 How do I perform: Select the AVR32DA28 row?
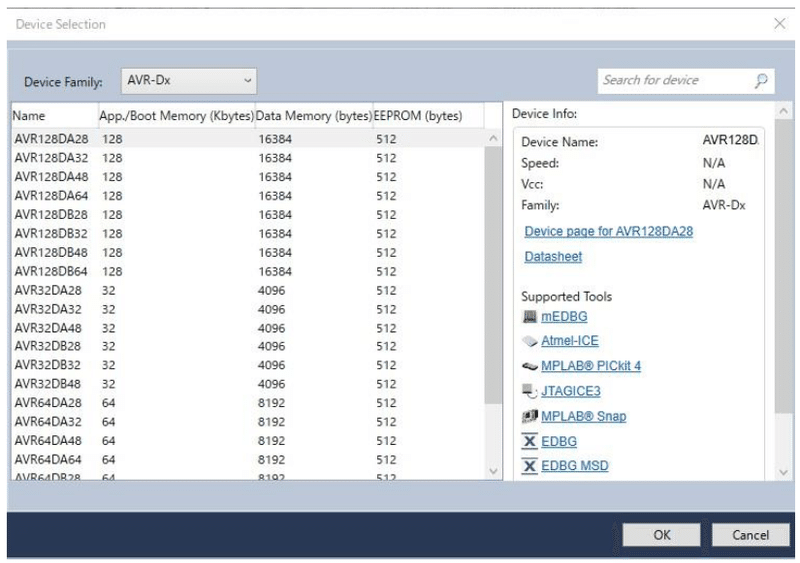(248, 290)
